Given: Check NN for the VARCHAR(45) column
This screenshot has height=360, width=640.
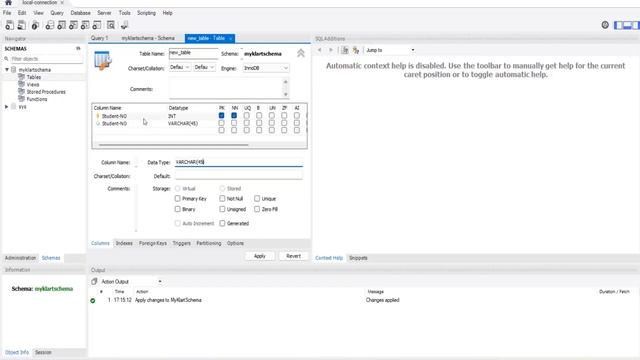Looking at the screenshot, I should 234,123.
